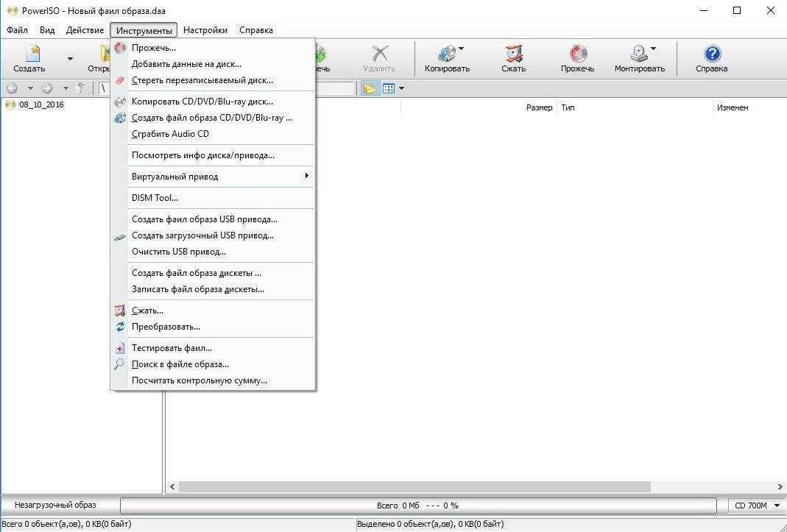Open the Справка menu
The width and height of the screenshot is (787, 532).
(x=256, y=30)
